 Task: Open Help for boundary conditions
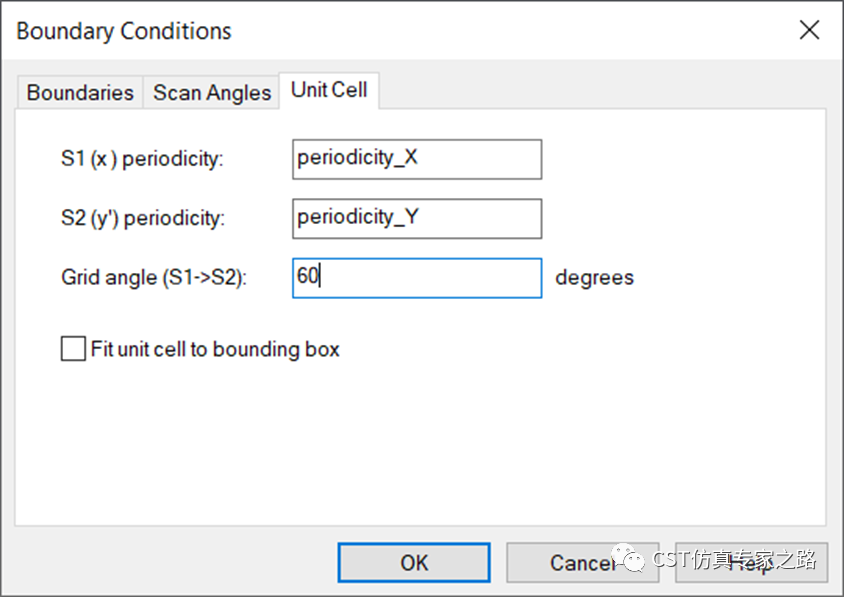[x=751, y=563]
